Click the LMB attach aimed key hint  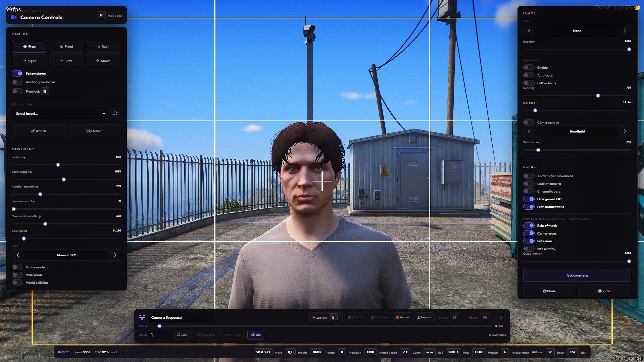(370, 352)
